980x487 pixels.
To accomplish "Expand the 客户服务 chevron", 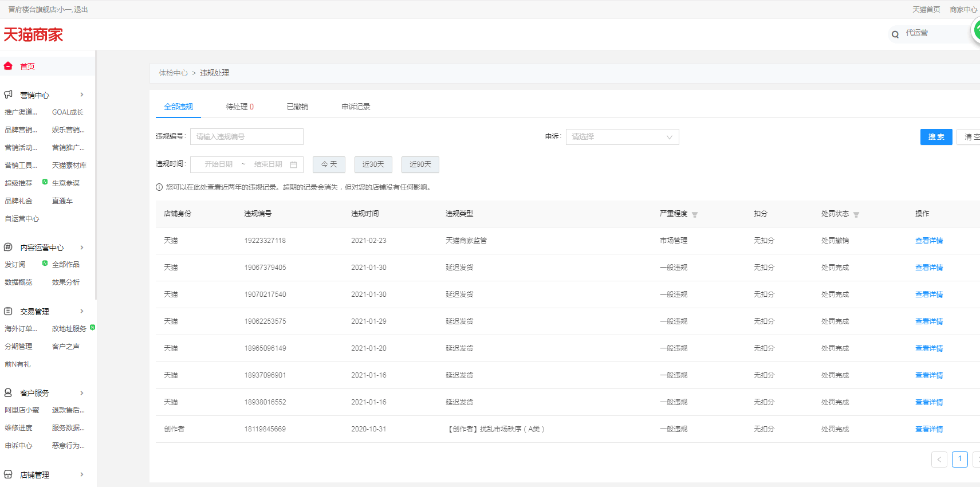I will point(82,392).
